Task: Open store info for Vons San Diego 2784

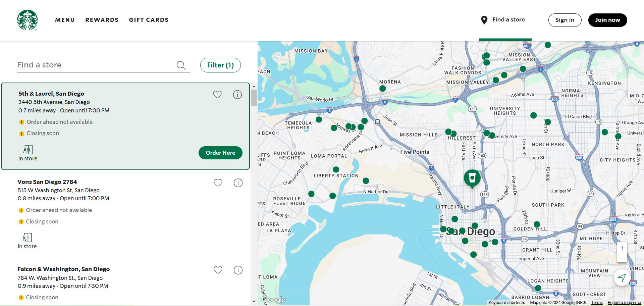Action: coord(238,183)
